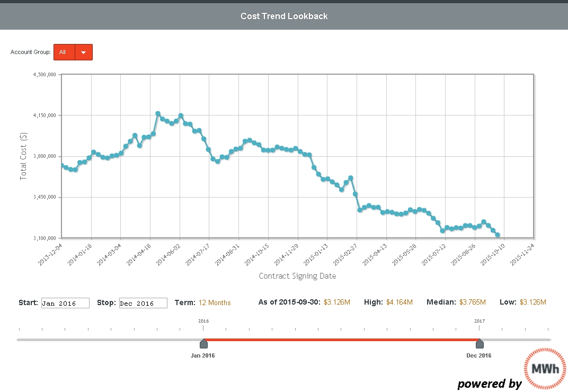Click the Low value at far right
The width and height of the screenshot is (568, 392).
[x=532, y=302]
